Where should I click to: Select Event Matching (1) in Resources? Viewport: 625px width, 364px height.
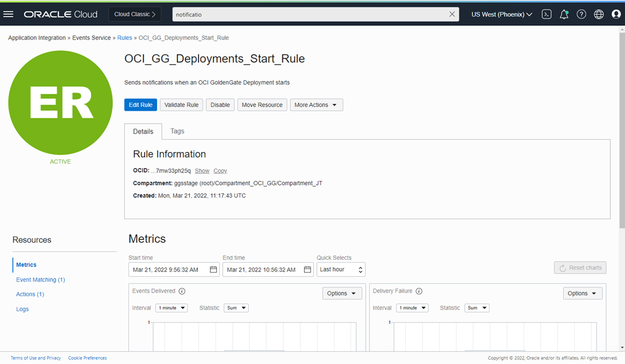click(41, 280)
